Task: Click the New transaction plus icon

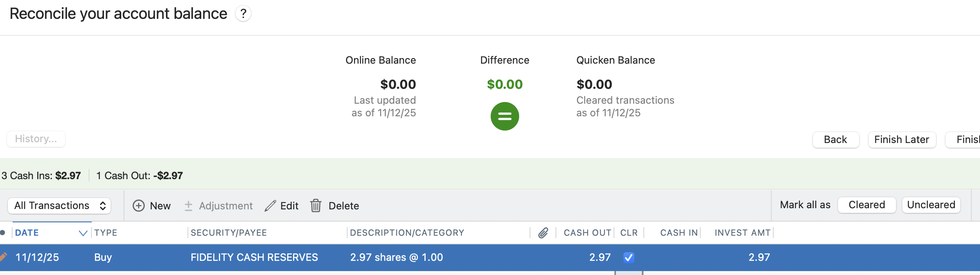Action: click(138, 206)
